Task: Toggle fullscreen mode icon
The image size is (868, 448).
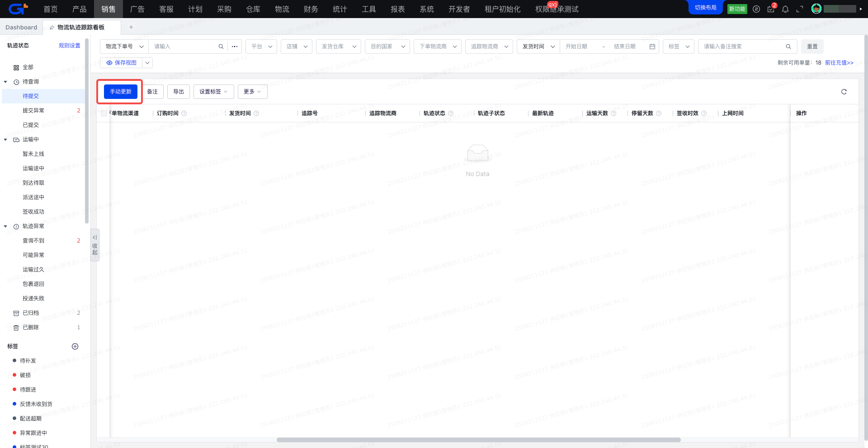Action: (x=800, y=9)
